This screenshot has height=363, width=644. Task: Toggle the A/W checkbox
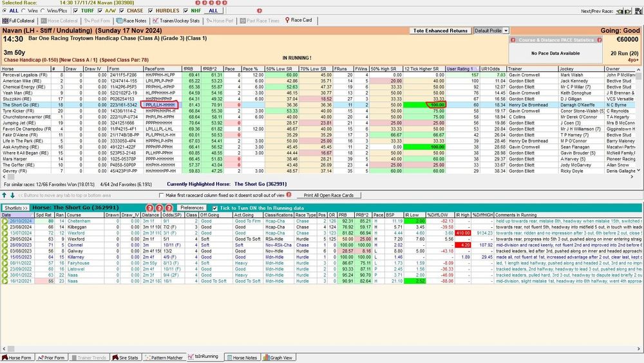pyautogui.click(x=100, y=11)
